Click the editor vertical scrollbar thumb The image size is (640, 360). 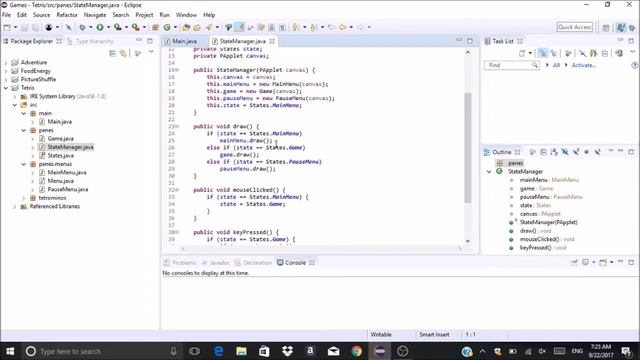pos(468,147)
